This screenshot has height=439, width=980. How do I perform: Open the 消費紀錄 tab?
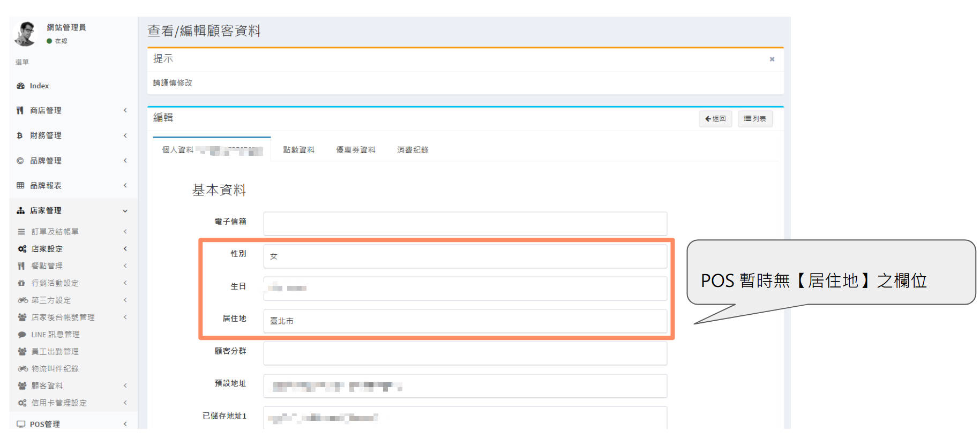click(412, 150)
